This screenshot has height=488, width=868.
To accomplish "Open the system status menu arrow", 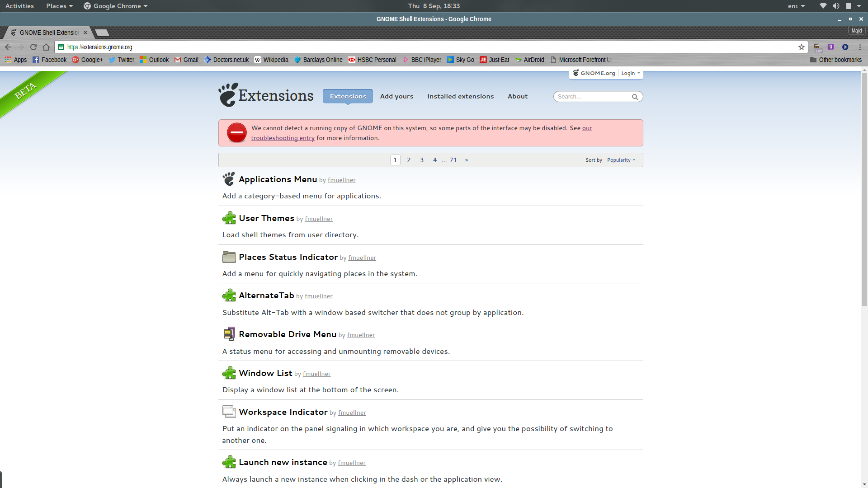I will coord(859,6).
